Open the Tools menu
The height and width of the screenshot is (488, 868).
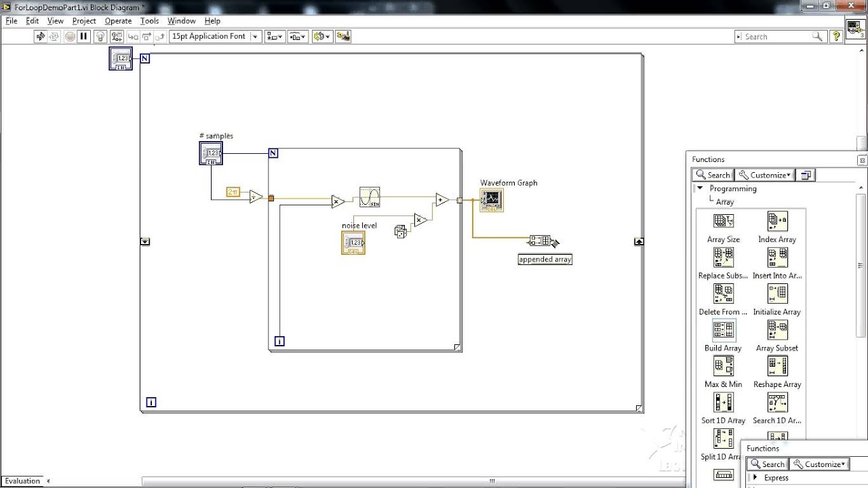tap(149, 21)
